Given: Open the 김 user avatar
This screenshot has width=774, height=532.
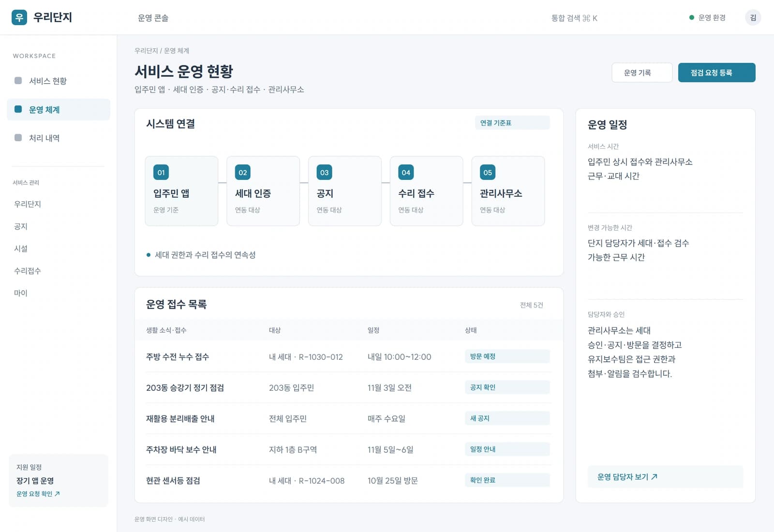Looking at the screenshot, I should pyautogui.click(x=753, y=17).
